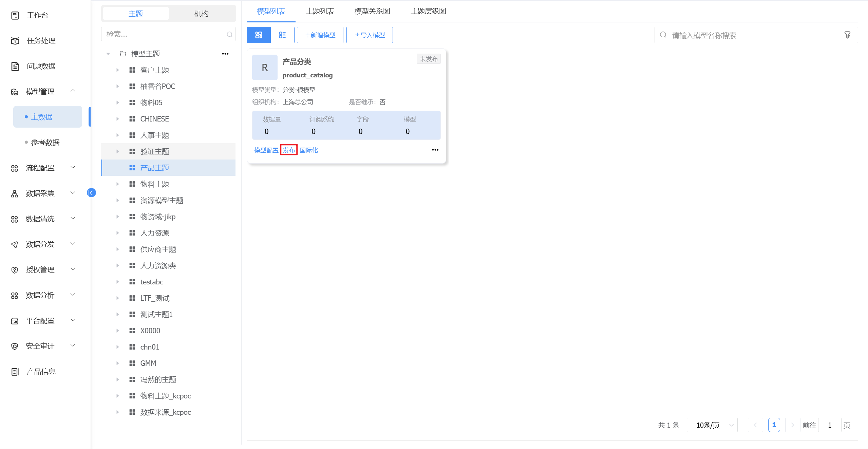Open the 10条/页 page size dropdown

pyautogui.click(x=712, y=425)
